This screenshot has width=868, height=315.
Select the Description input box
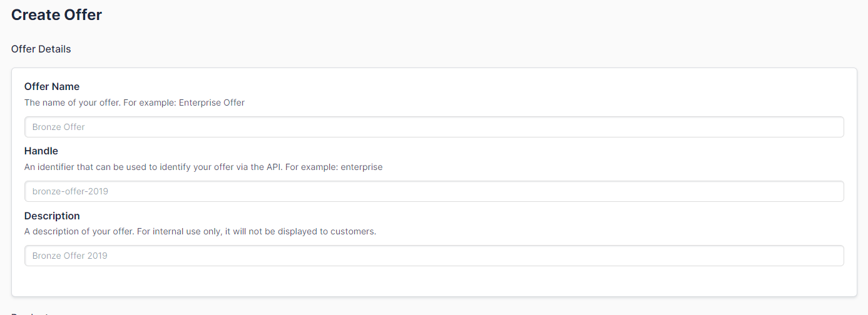click(434, 256)
